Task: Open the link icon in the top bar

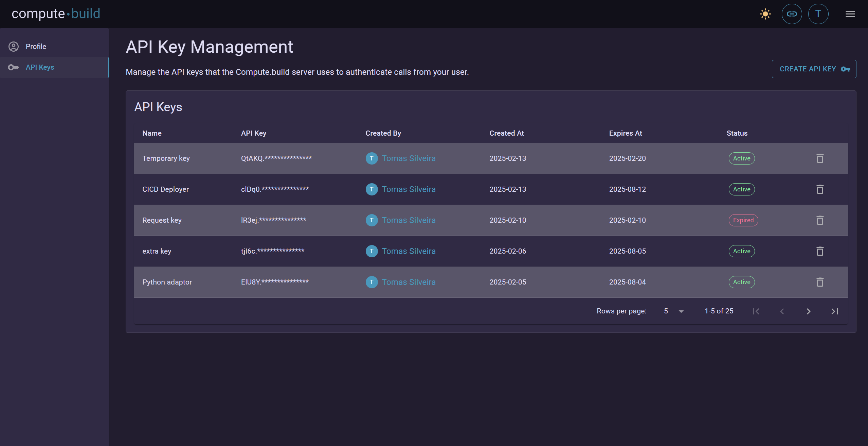Action: 792,14
